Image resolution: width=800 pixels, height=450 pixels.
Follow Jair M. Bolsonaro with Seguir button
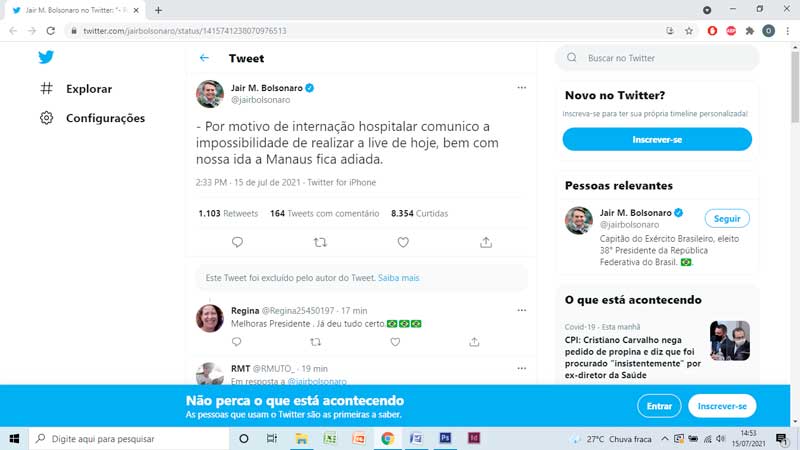727,218
